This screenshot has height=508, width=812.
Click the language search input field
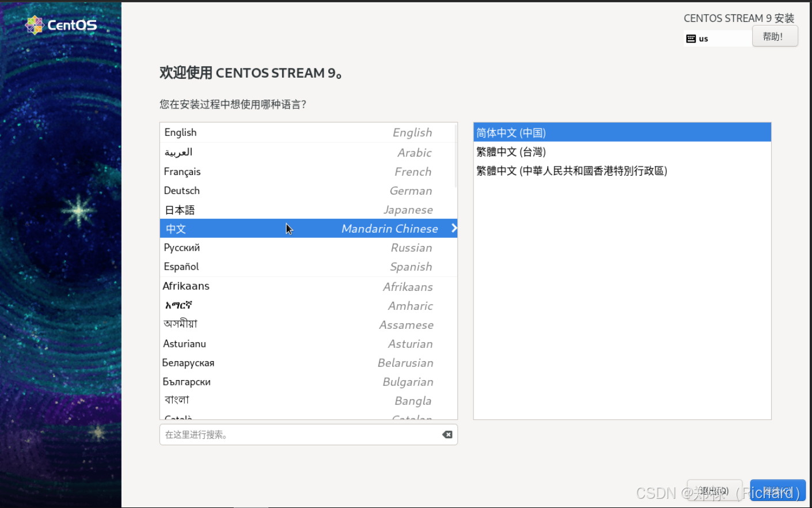pos(309,434)
